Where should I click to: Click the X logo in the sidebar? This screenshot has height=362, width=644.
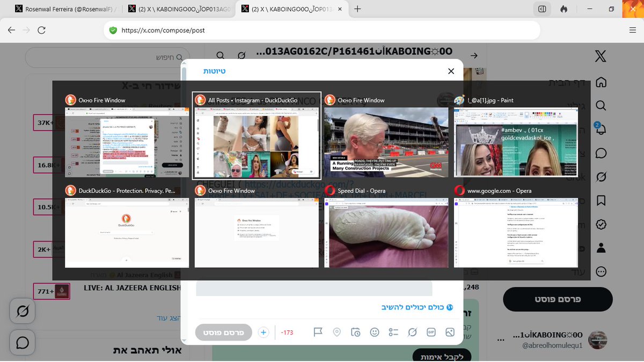pyautogui.click(x=601, y=56)
